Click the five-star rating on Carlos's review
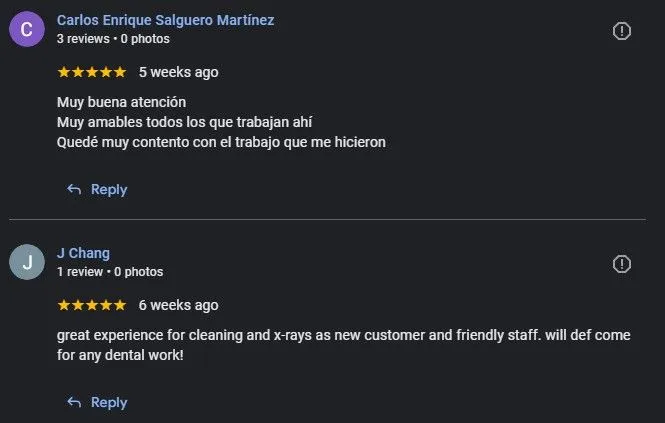The image size is (665, 423). pos(92,72)
